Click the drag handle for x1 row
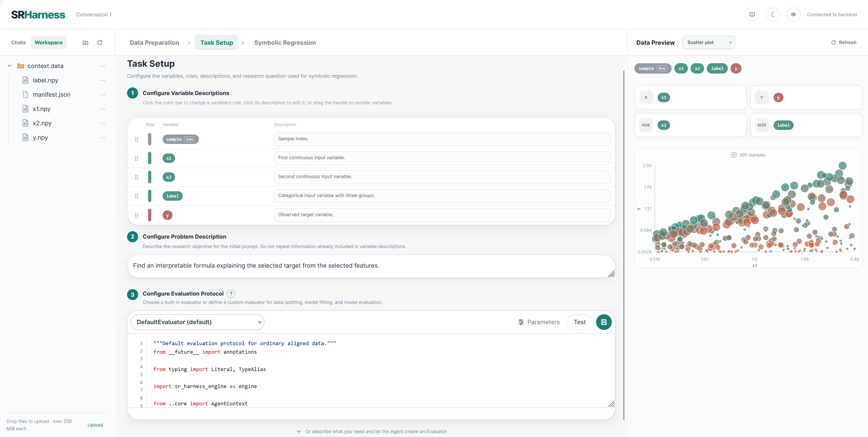 (x=137, y=158)
